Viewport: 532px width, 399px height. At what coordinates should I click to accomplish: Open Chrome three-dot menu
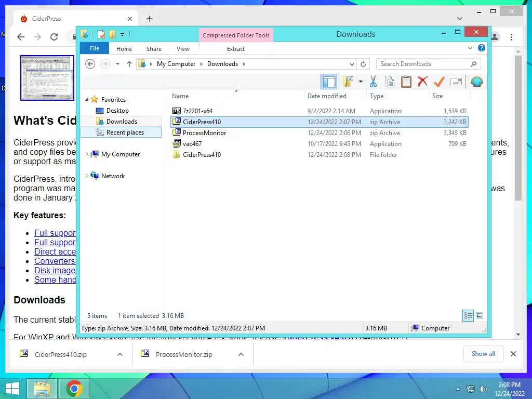[x=511, y=37]
